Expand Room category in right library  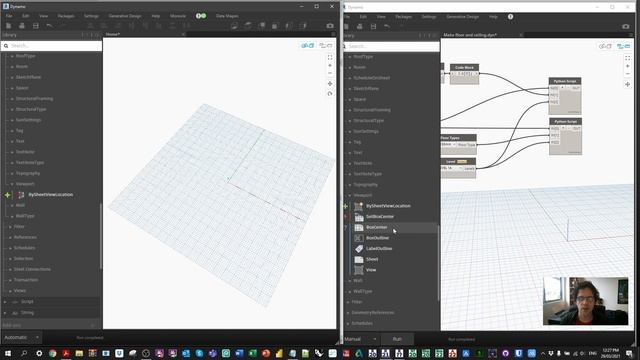pos(360,67)
